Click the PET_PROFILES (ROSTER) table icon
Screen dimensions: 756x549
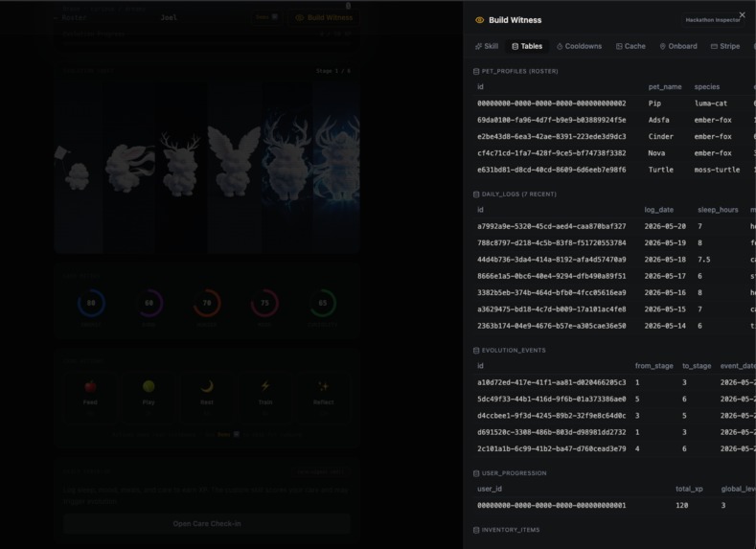(476, 71)
